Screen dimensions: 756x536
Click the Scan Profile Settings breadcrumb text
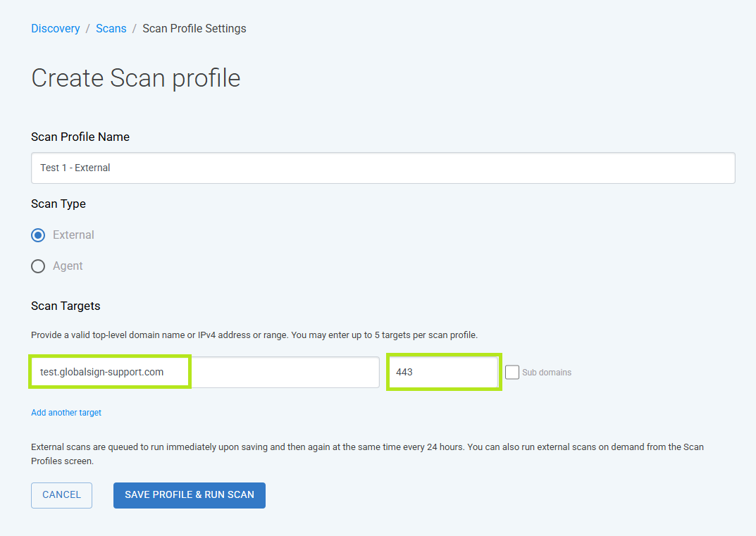(x=194, y=28)
